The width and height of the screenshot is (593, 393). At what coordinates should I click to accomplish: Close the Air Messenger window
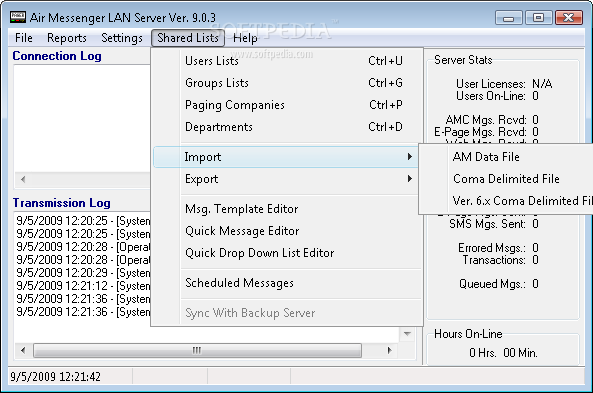tap(568, 17)
